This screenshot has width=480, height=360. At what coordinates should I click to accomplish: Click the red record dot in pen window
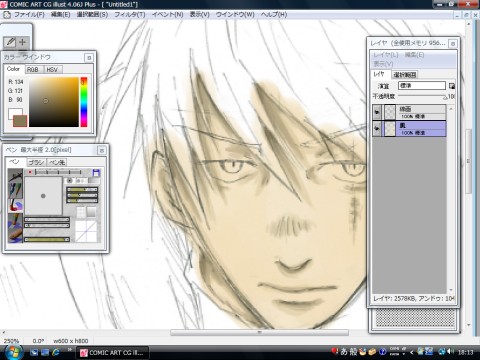(x=30, y=172)
